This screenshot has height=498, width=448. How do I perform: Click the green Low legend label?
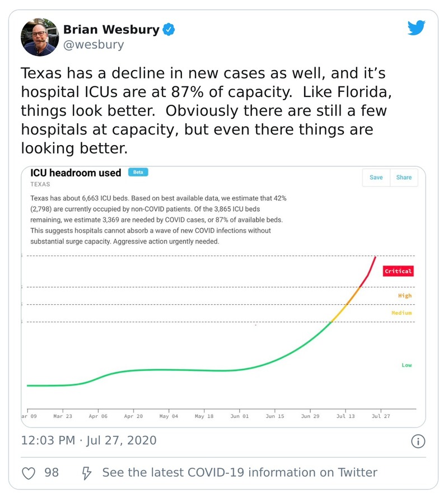[406, 365]
